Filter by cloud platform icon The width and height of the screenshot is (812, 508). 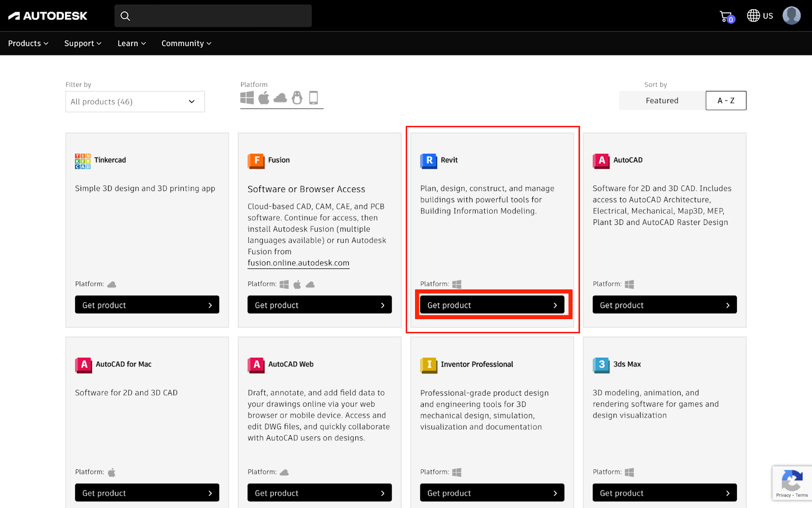click(280, 98)
